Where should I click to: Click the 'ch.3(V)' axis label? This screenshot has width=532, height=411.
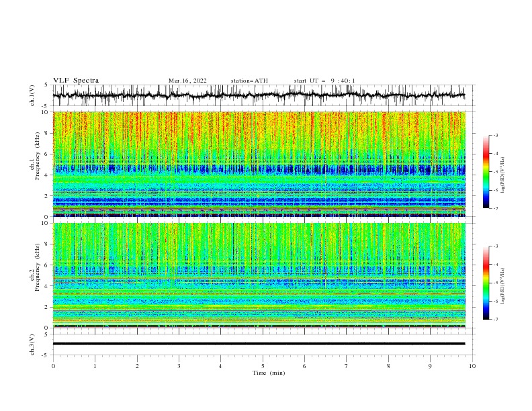(32, 345)
